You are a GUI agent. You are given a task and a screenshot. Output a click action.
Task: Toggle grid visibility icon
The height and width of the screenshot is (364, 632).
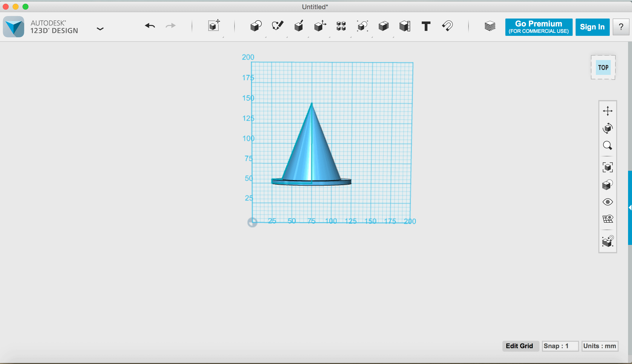coord(608,219)
